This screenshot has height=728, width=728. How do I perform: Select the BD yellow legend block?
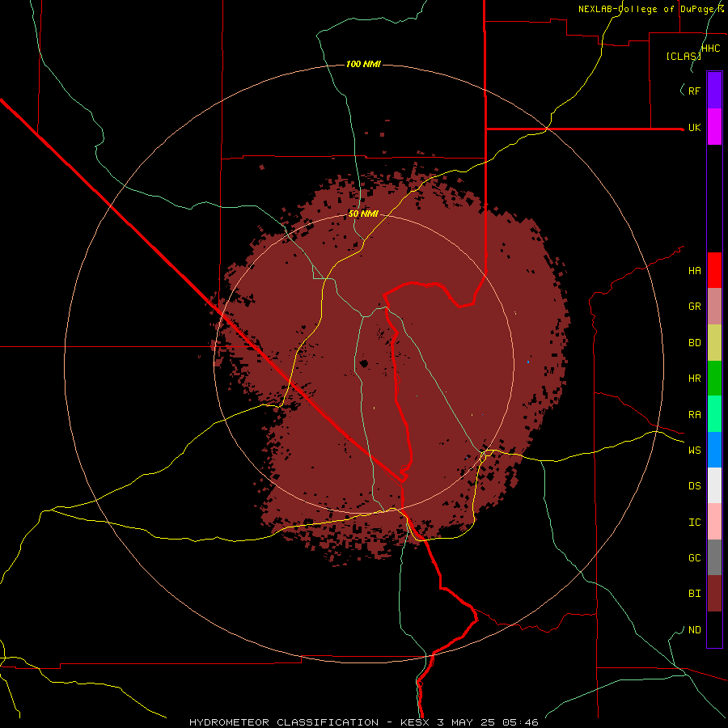(x=714, y=342)
